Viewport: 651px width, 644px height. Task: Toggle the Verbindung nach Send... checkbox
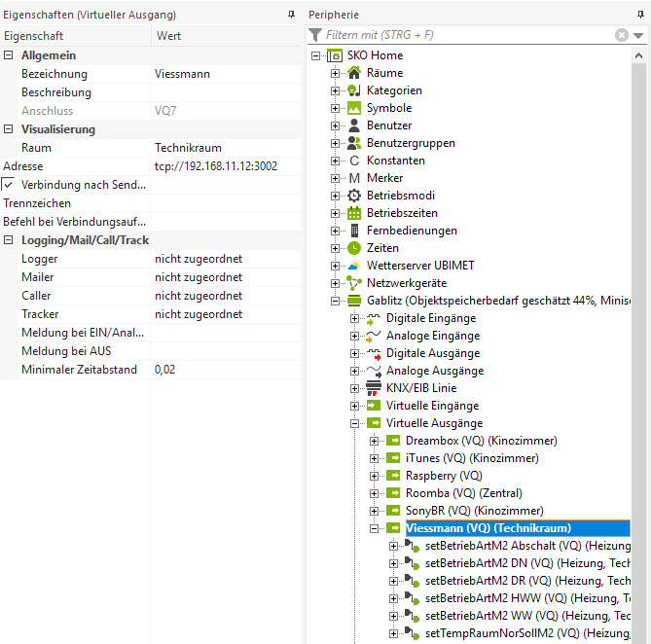point(9,184)
